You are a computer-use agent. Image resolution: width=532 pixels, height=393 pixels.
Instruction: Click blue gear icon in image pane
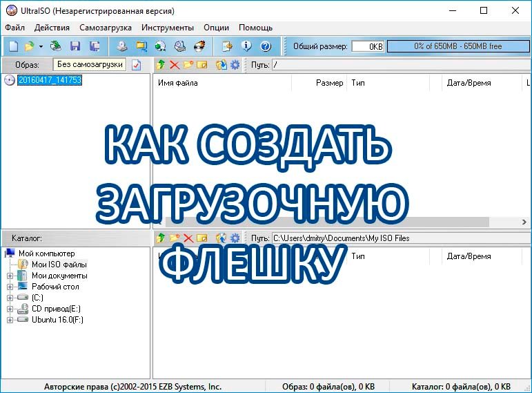click(x=235, y=64)
